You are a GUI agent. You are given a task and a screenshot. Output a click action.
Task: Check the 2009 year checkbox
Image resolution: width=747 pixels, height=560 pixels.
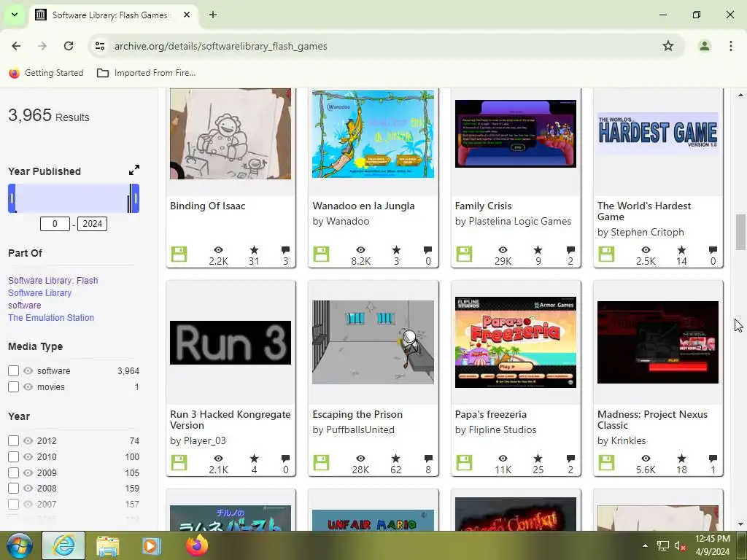(x=13, y=472)
